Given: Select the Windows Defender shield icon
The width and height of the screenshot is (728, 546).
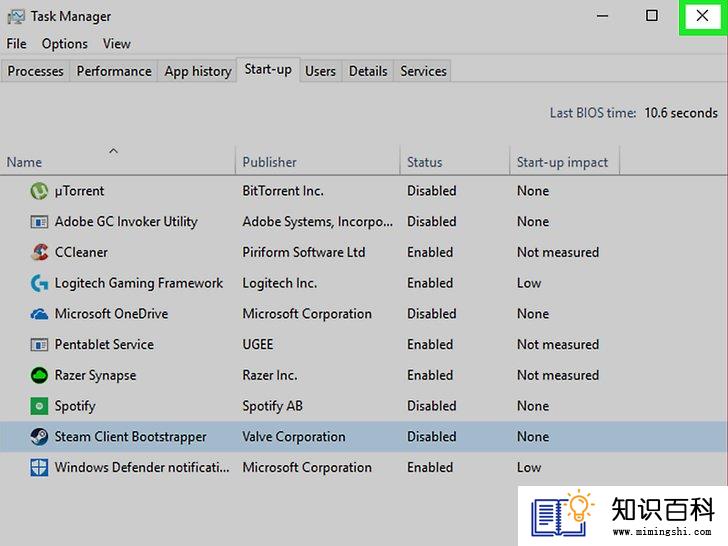Looking at the screenshot, I should coord(39,467).
